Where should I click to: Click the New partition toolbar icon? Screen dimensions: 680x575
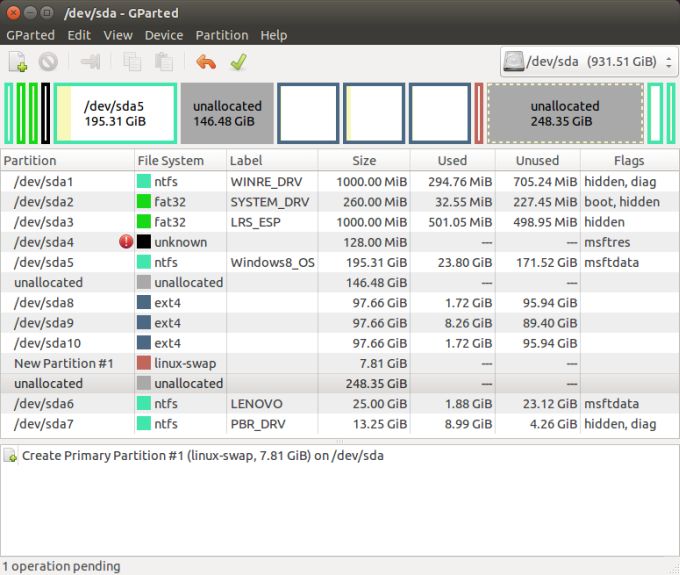18,62
